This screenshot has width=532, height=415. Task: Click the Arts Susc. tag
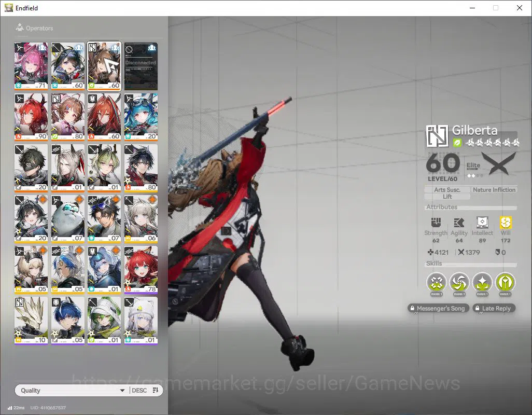(447, 190)
